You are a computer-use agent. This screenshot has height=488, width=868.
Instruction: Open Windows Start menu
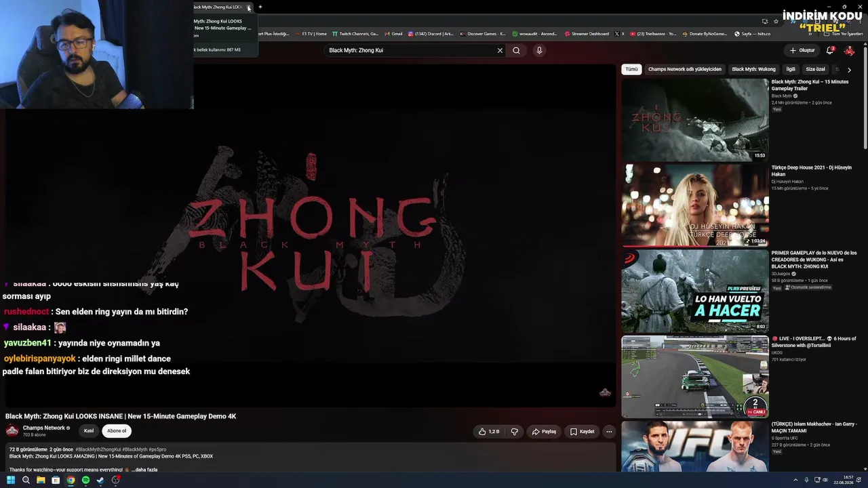coord(11,480)
